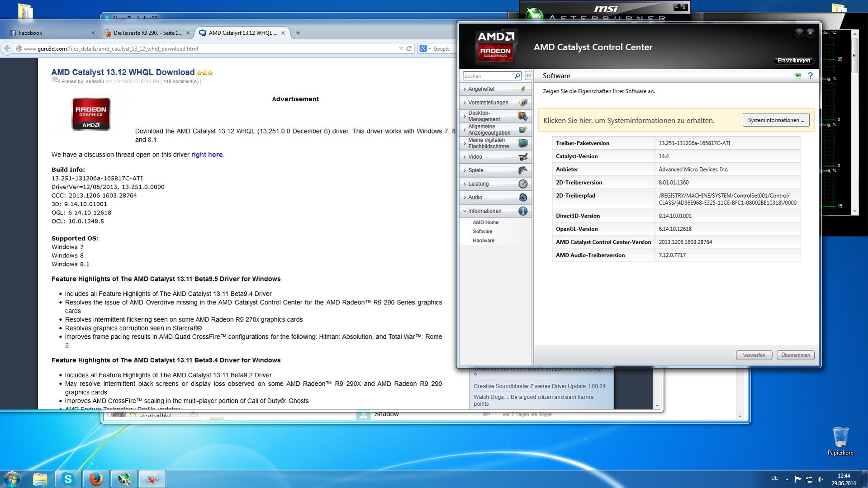Open the URL bar history dropdown
The image size is (868, 488).
click(x=401, y=48)
